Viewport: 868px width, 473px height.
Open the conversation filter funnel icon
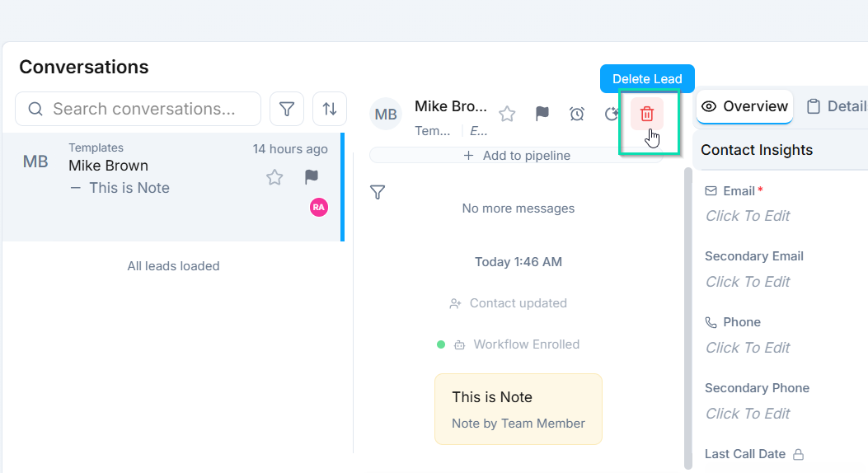(287, 109)
